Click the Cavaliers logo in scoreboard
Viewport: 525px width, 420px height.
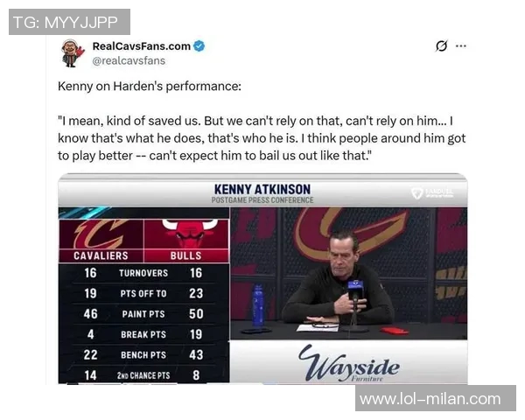(99, 234)
